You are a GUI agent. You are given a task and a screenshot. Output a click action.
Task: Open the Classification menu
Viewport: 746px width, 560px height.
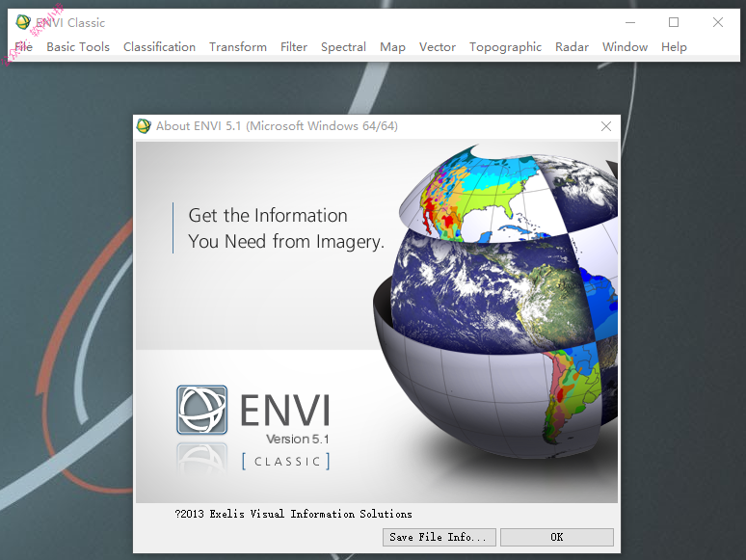(x=159, y=46)
